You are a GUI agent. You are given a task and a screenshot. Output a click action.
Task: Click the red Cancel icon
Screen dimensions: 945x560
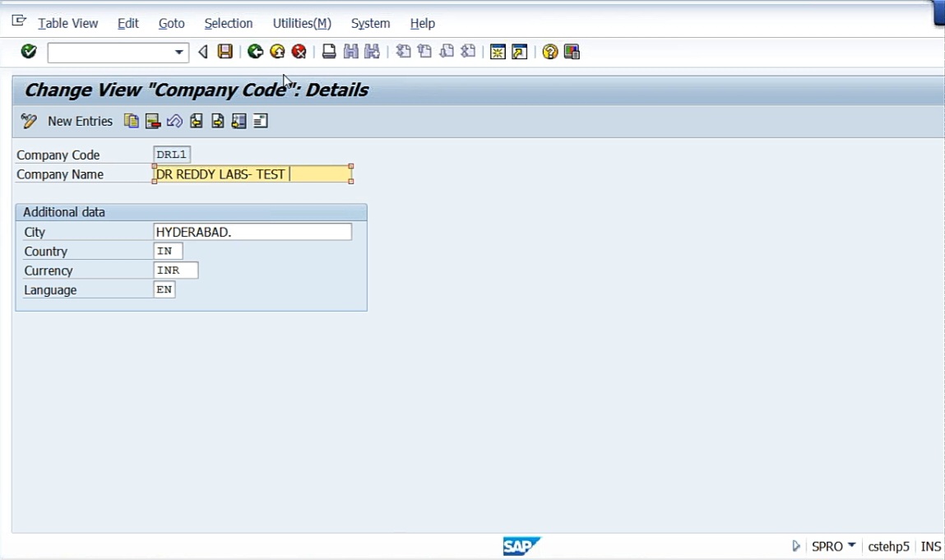click(299, 52)
